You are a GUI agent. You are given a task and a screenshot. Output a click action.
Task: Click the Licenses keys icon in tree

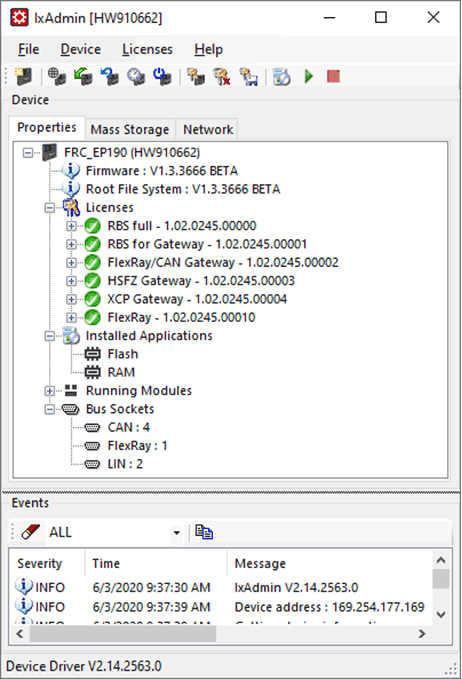(71, 207)
